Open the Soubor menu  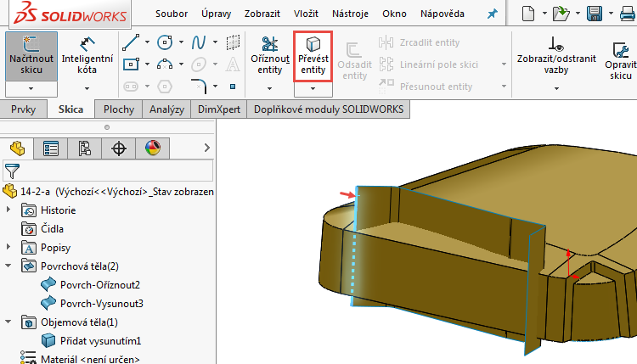tap(172, 14)
